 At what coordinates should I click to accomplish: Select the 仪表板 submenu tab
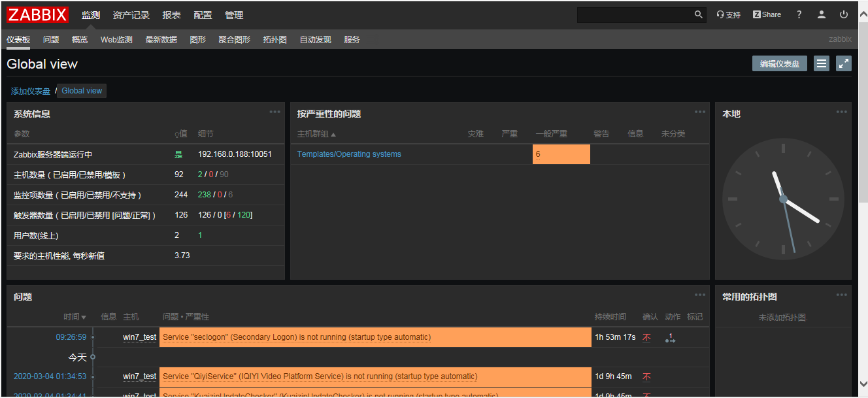[18, 40]
